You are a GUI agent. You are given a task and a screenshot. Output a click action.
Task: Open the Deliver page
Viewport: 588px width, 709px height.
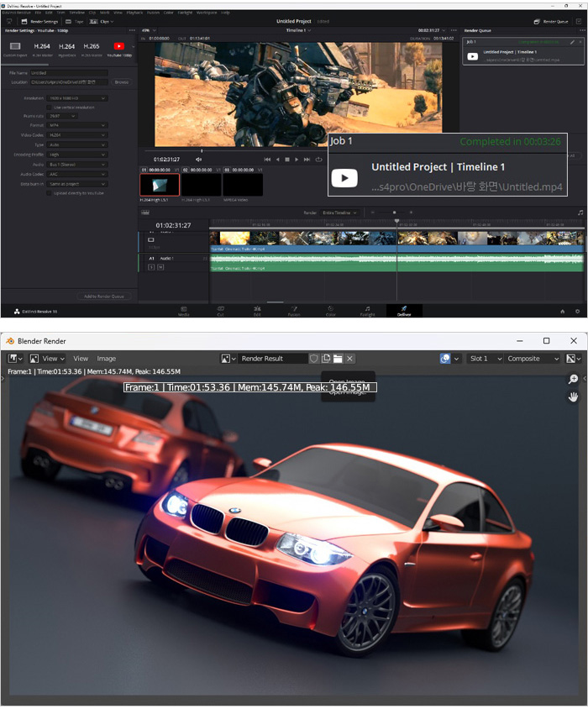coord(404,311)
